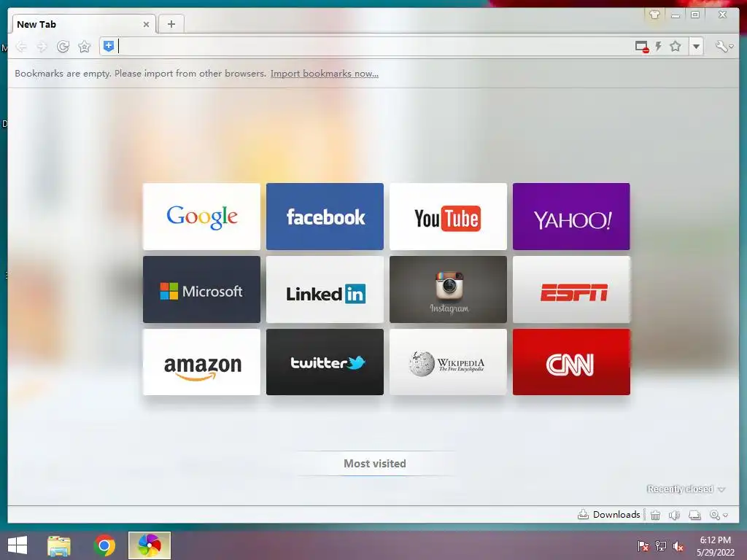
Task: Go back with the back arrow
Action: point(21,46)
